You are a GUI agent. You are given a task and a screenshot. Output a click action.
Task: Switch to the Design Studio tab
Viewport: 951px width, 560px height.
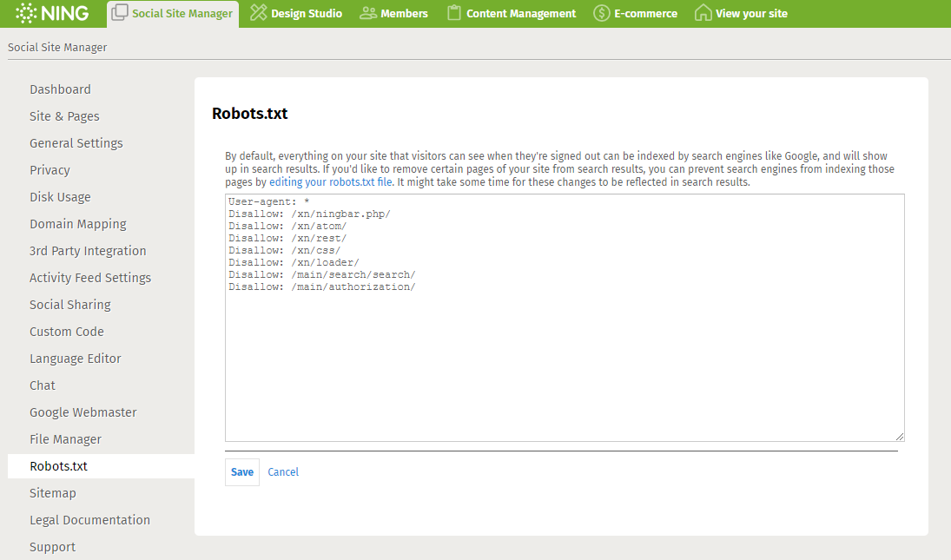click(x=296, y=13)
